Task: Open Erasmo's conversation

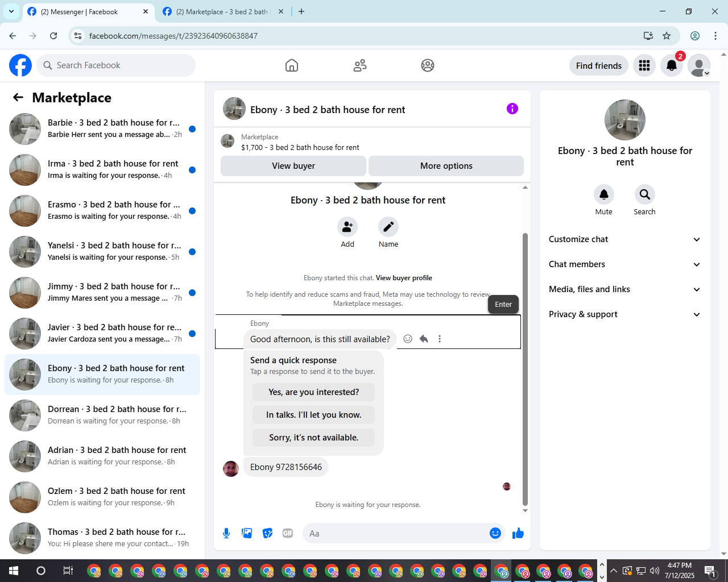Action: click(102, 211)
